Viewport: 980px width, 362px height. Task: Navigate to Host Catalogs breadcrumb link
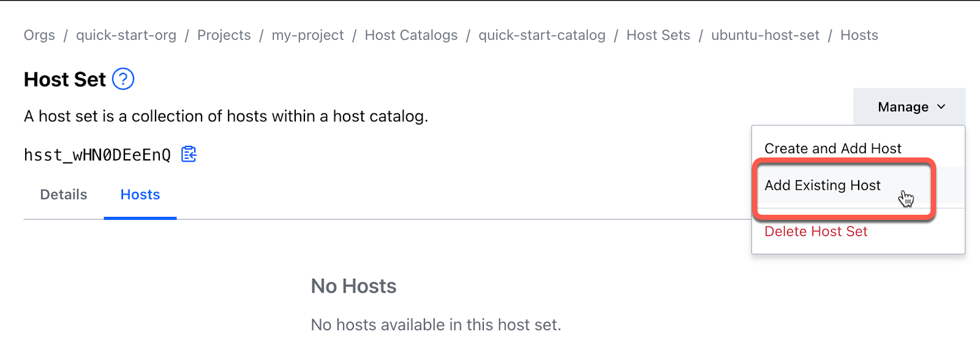click(411, 35)
